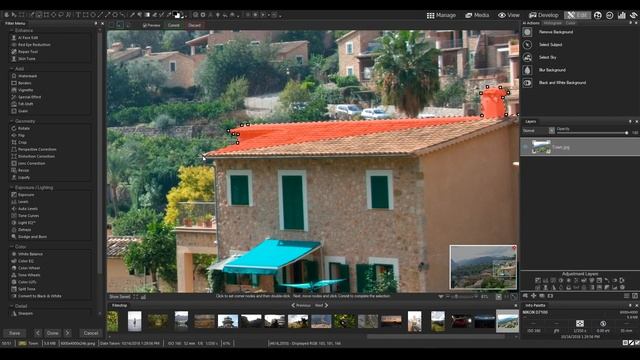Run Blur Background AI action
The image size is (640, 360).
[552, 70]
